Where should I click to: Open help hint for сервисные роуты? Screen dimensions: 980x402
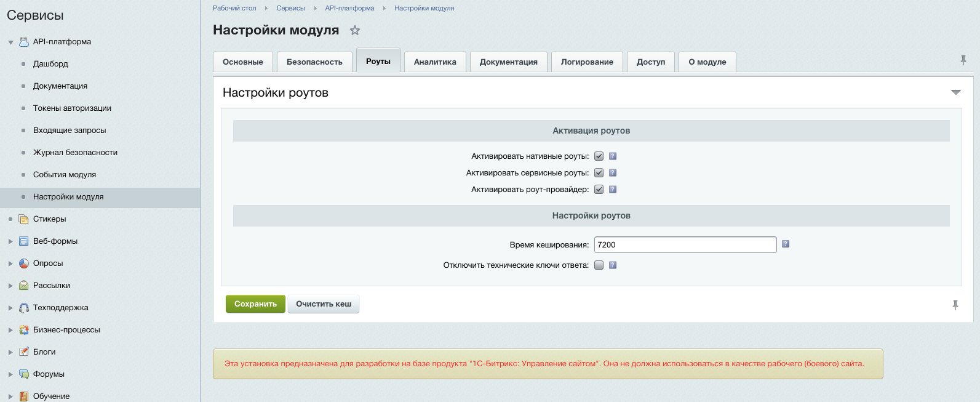[x=613, y=173]
